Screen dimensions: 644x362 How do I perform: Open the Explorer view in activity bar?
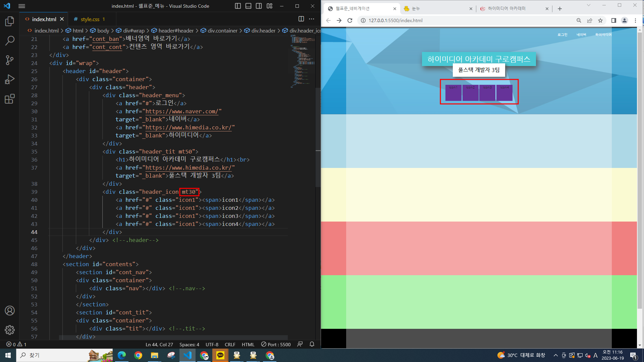(10, 21)
